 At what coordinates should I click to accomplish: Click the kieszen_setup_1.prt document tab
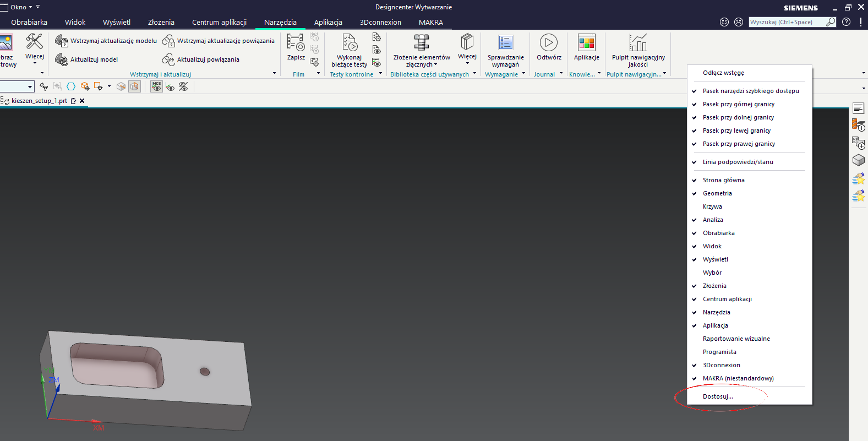pos(39,101)
